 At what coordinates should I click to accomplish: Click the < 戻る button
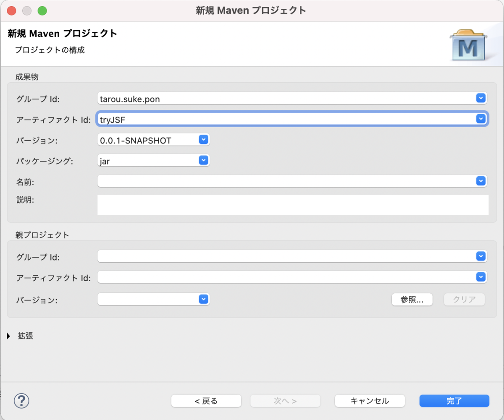[x=206, y=401]
